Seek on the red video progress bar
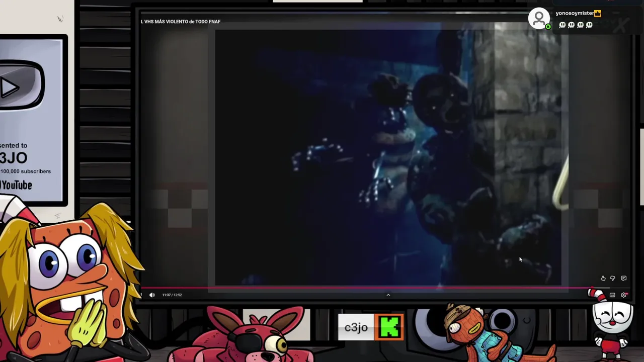Screen dimensions: 644x362 367,289
